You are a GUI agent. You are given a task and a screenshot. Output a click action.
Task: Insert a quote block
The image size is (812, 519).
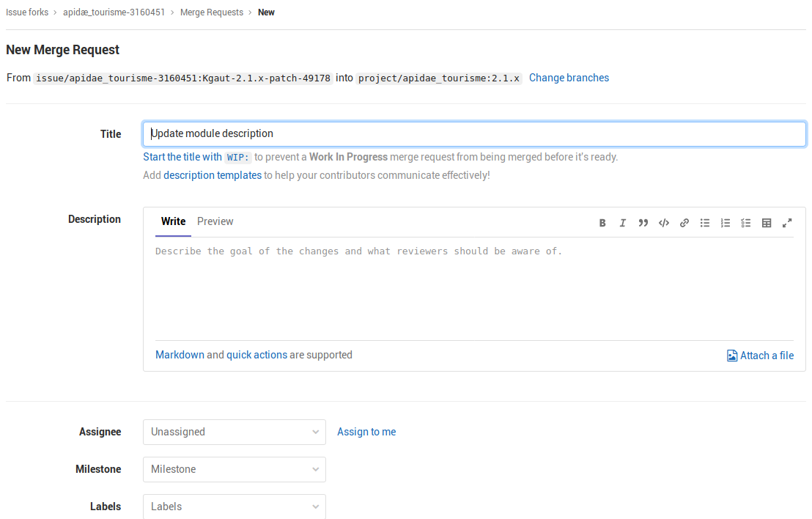(643, 223)
